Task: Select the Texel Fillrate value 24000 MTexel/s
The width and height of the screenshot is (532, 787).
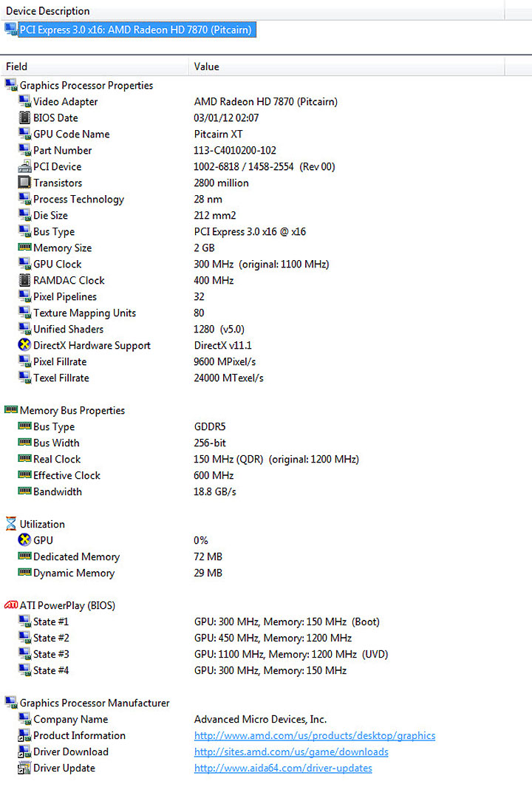Action: [x=228, y=378]
